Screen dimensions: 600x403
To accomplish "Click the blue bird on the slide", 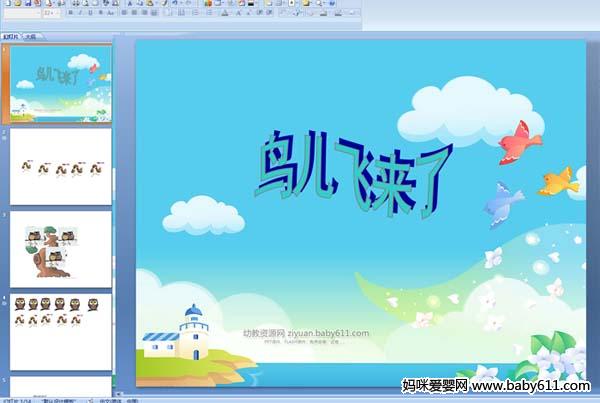I will [x=503, y=203].
